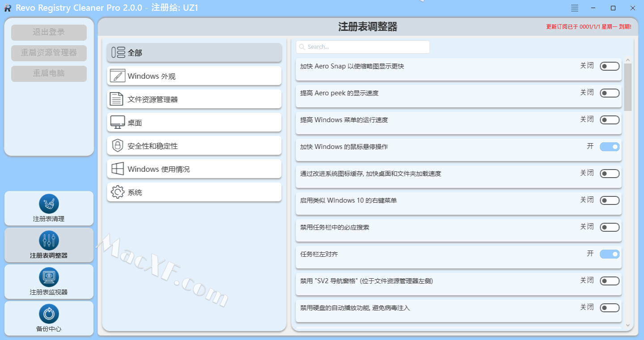Open the 备份中心 restore icon

[49, 314]
